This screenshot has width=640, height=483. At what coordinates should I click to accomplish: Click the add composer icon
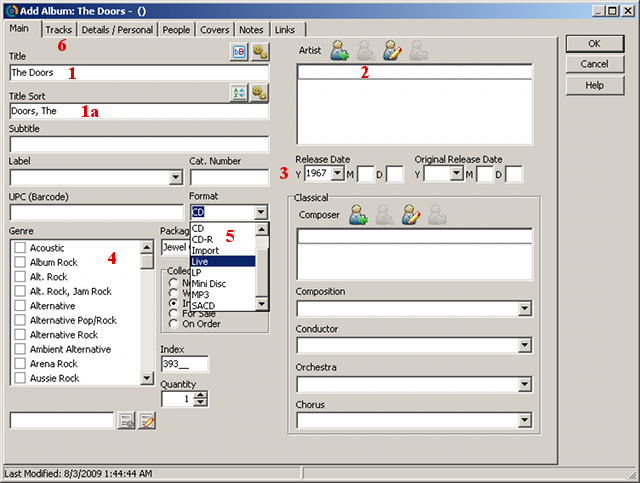(358, 215)
